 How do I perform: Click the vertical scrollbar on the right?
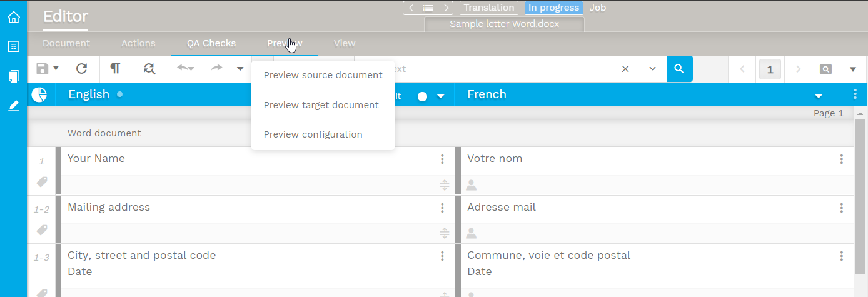[860, 200]
